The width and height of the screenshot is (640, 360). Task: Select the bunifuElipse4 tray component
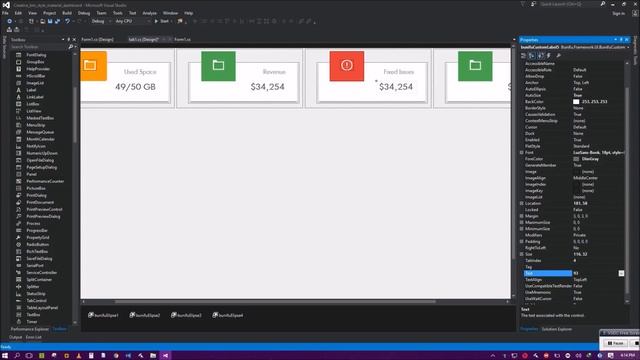point(228,315)
